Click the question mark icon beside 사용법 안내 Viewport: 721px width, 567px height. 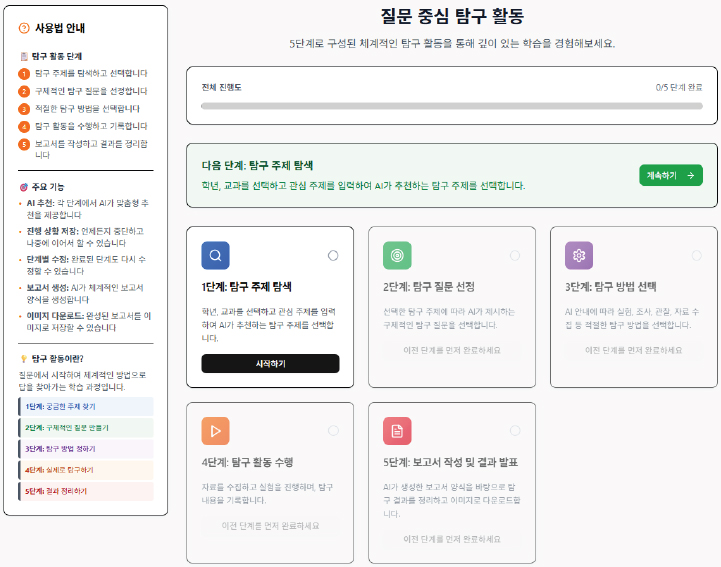click(24, 28)
